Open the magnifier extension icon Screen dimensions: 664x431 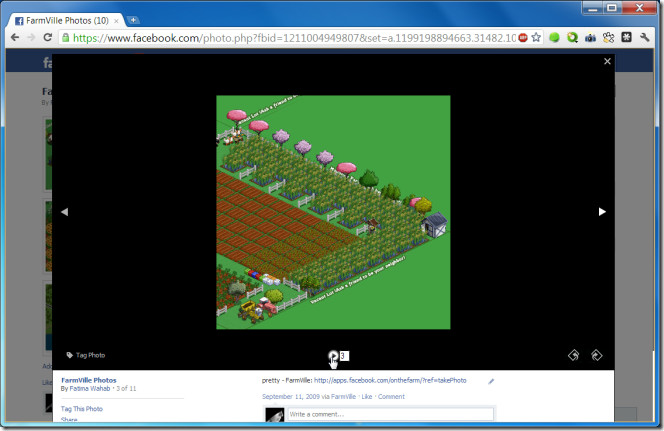572,38
